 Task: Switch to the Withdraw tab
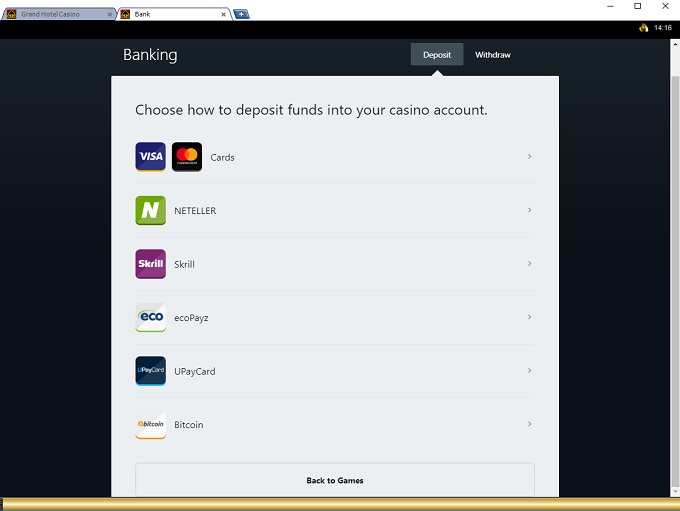(492, 55)
